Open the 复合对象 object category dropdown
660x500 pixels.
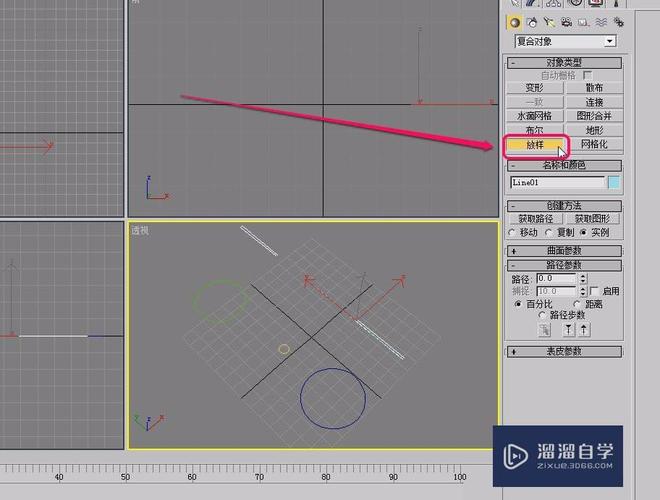click(609, 41)
